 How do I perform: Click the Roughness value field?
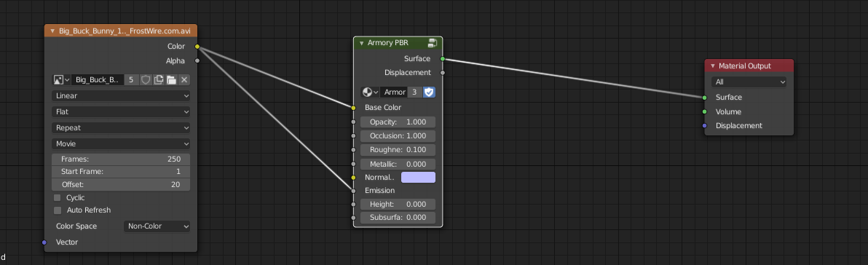398,150
